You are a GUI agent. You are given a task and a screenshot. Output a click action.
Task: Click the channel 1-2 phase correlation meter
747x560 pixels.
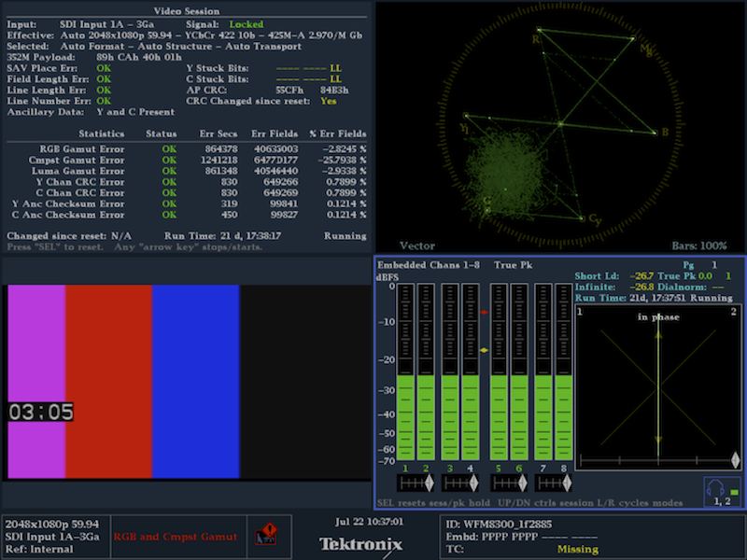(414, 483)
